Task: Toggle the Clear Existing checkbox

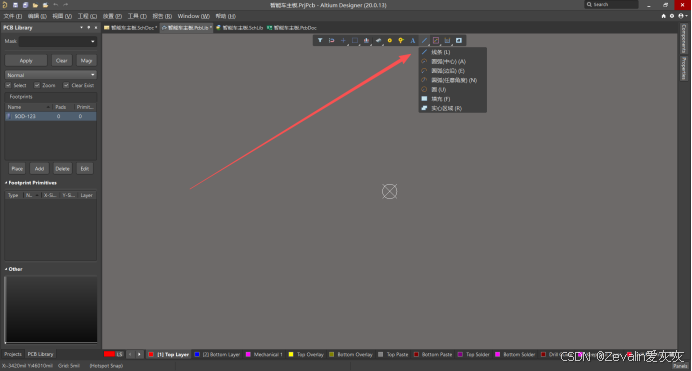Action: click(x=66, y=85)
